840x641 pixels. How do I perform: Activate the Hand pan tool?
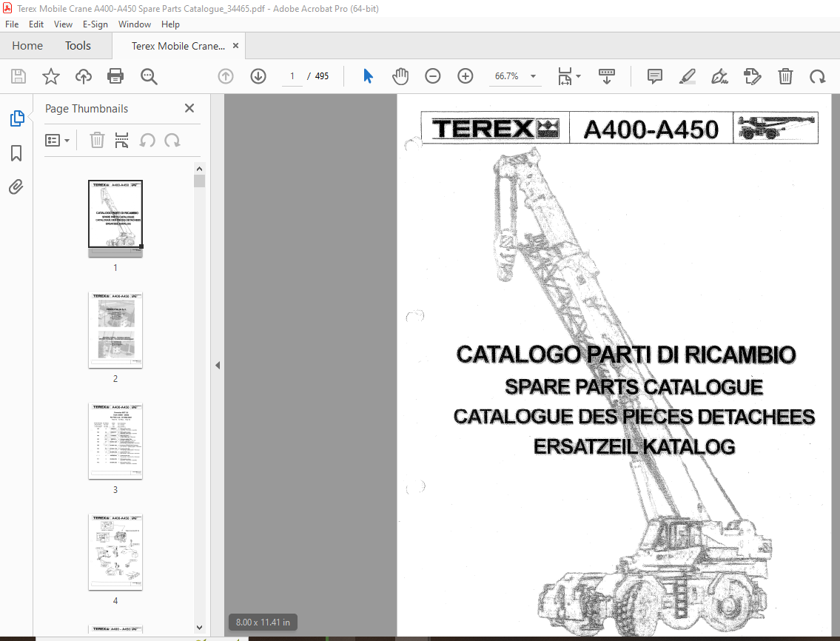point(400,76)
